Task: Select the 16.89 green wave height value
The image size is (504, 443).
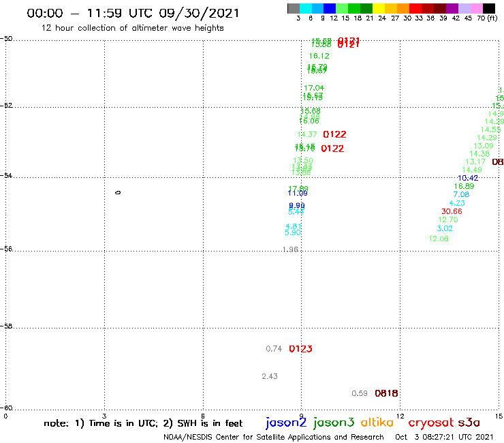Action: point(464,186)
